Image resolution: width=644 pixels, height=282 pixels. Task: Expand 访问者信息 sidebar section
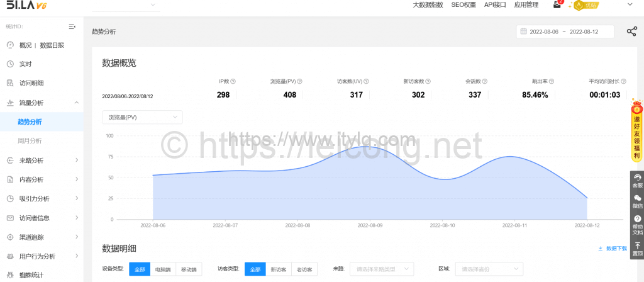41,218
